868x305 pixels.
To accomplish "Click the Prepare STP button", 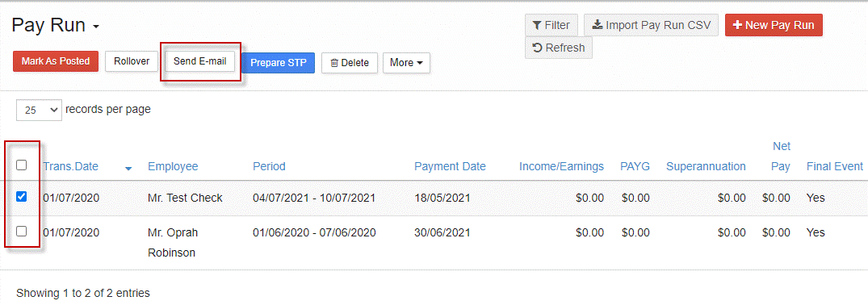I will [x=278, y=63].
